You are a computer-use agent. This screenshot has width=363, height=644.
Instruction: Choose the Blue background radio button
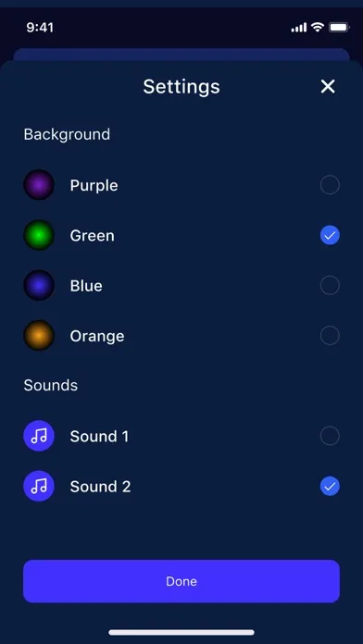pos(330,285)
